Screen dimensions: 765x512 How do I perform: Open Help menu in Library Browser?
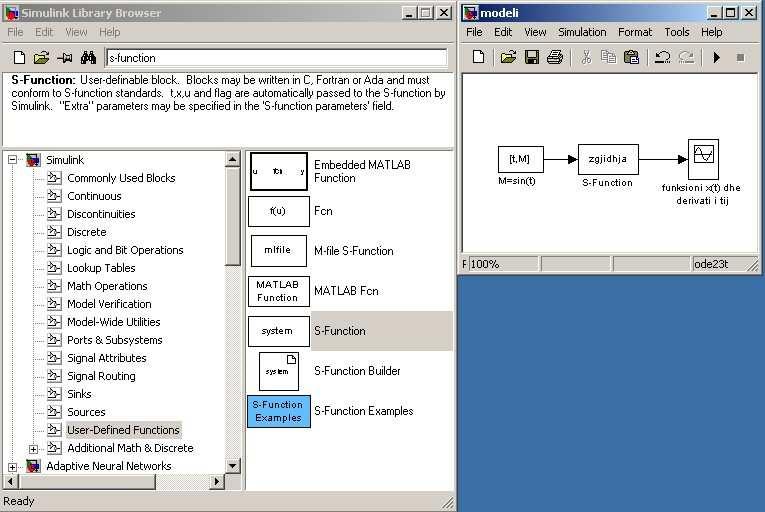click(x=109, y=32)
